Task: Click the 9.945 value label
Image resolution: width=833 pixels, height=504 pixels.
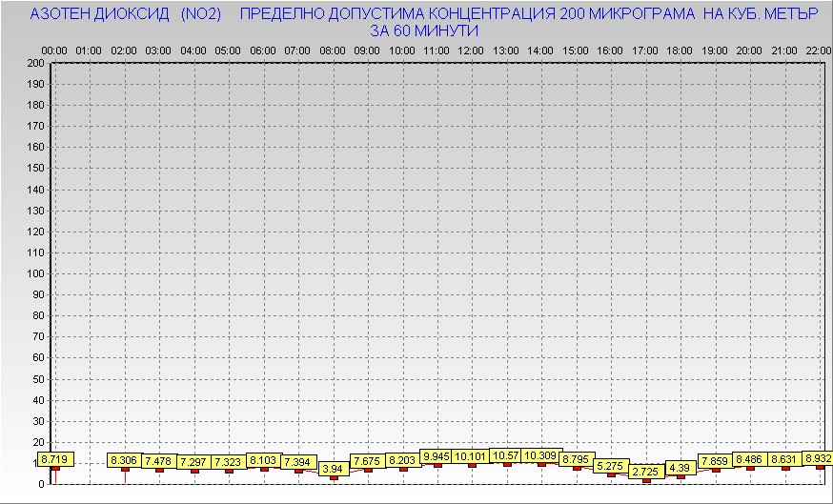Action: point(437,456)
